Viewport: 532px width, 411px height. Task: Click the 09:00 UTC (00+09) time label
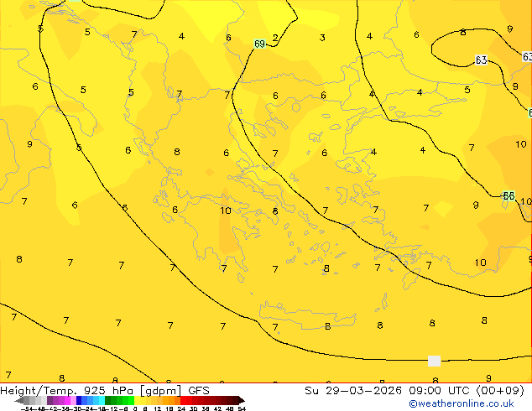pyautogui.click(x=467, y=391)
